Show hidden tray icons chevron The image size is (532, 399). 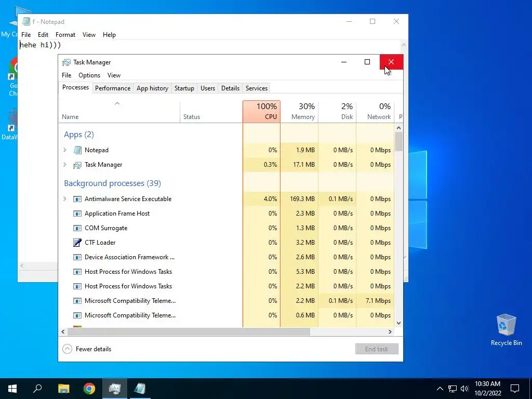440,389
